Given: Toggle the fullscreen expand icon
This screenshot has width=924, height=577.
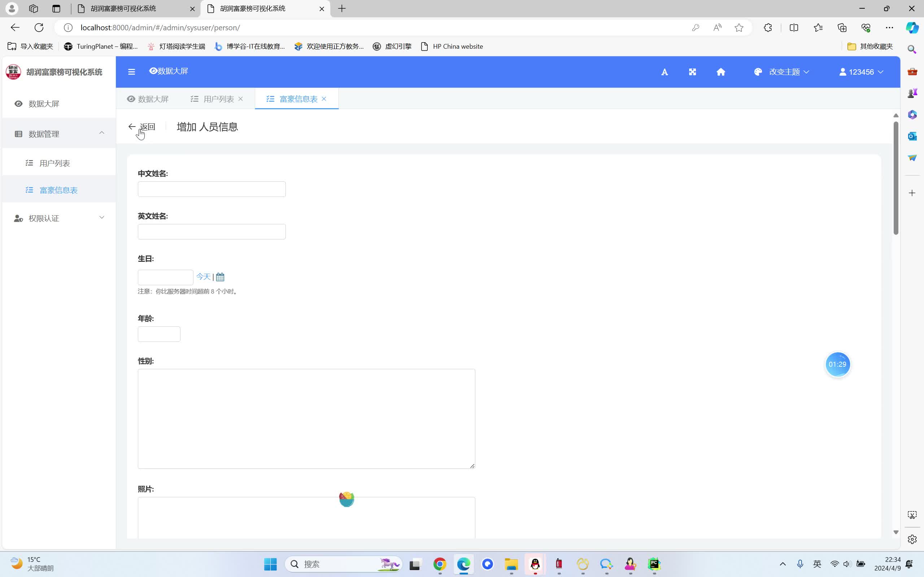Looking at the screenshot, I should [692, 72].
